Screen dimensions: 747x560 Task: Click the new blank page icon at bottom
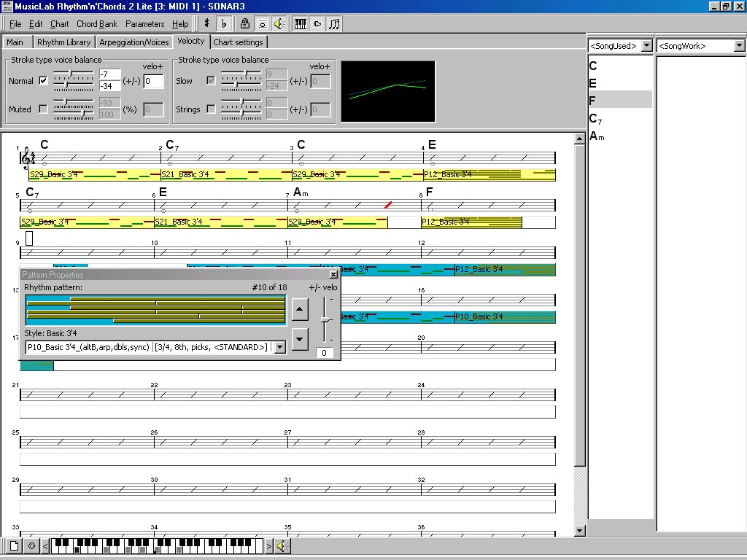click(14, 545)
